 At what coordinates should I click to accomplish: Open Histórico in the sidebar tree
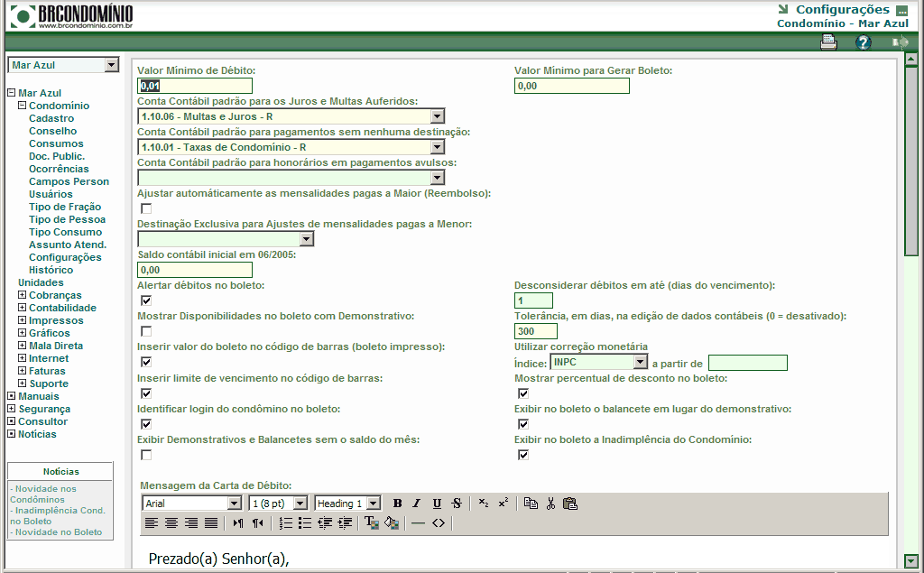point(51,270)
